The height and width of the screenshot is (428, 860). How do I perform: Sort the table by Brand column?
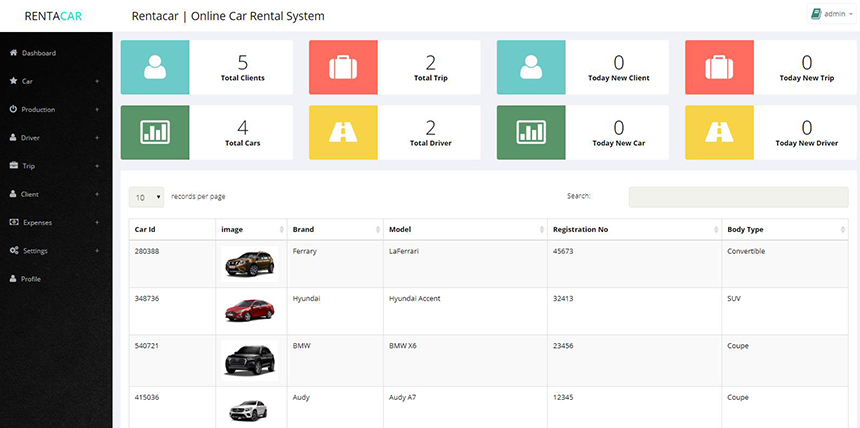coord(332,229)
